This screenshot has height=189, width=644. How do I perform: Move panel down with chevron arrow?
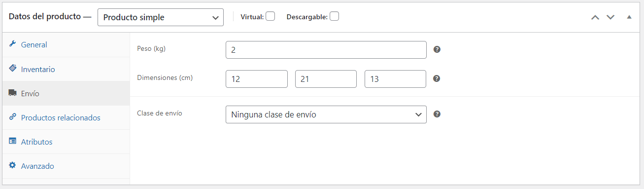point(610,17)
